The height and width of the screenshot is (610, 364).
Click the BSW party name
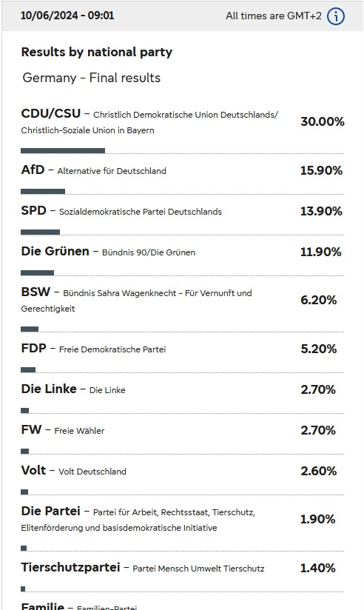pos(36,292)
